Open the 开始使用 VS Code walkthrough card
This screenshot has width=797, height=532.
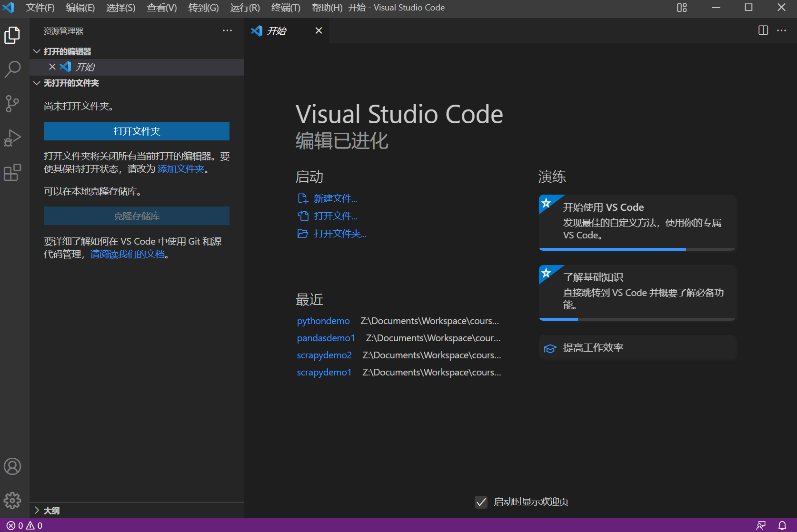click(x=638, y=222)
